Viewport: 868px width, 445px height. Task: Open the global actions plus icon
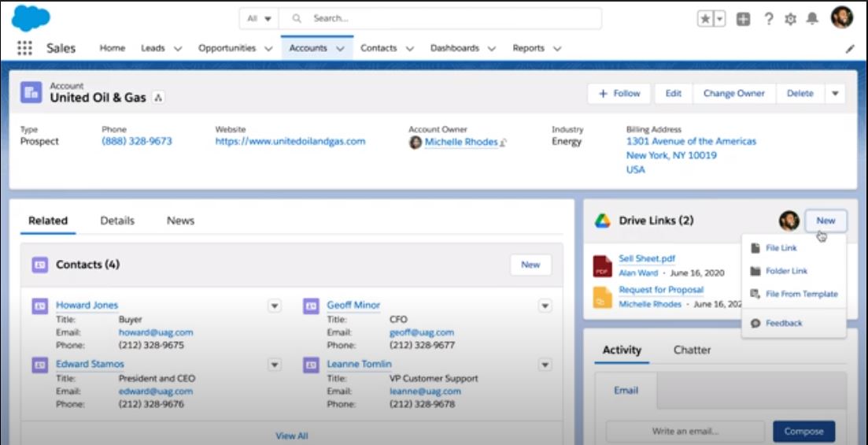(743, 19)
